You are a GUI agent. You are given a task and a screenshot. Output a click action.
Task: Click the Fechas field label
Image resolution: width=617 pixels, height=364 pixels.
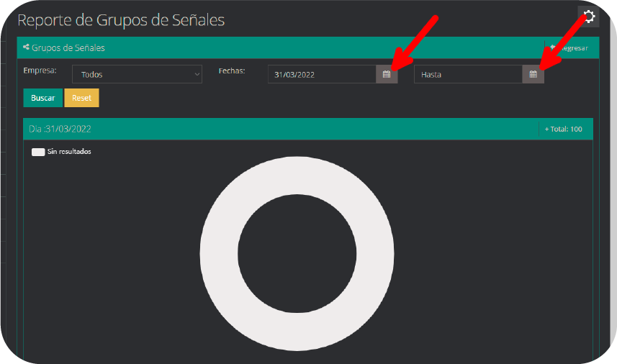coord(232,70)
